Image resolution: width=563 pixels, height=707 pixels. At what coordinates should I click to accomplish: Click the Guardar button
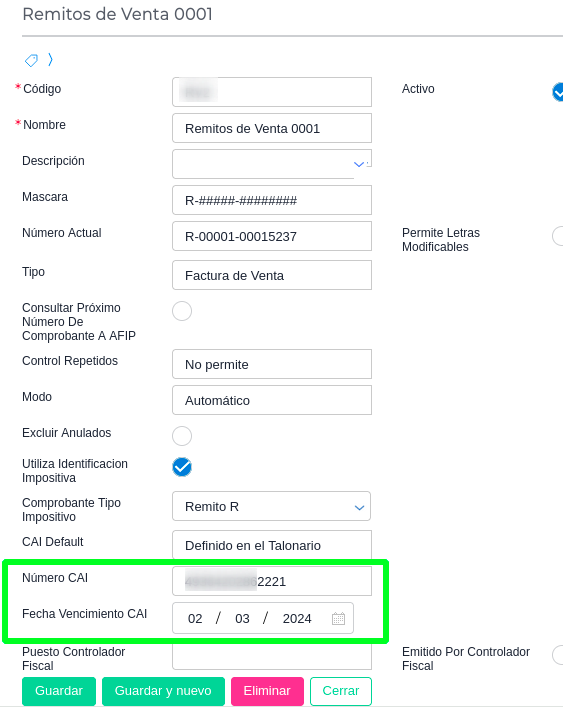click(59, 691)
